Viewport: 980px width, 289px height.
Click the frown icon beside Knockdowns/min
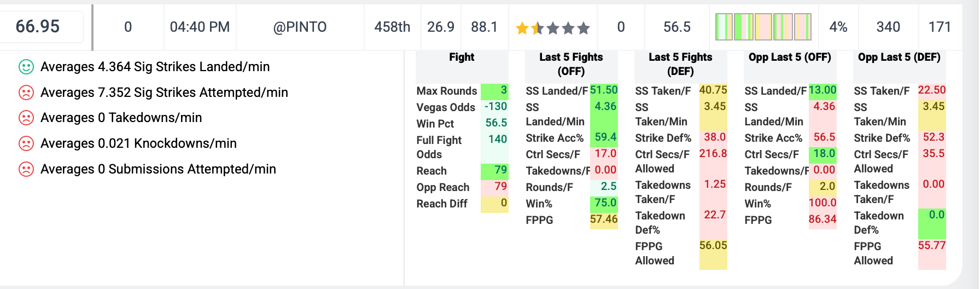click(26, 143)
